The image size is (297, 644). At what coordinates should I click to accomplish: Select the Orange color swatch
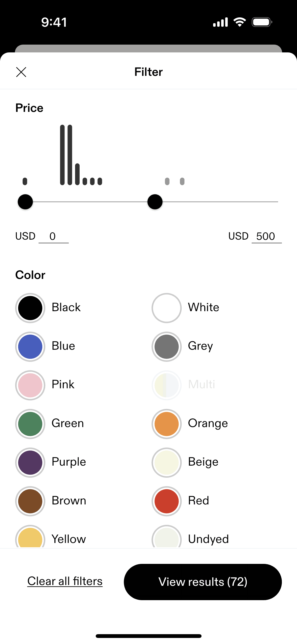[167, 424]
